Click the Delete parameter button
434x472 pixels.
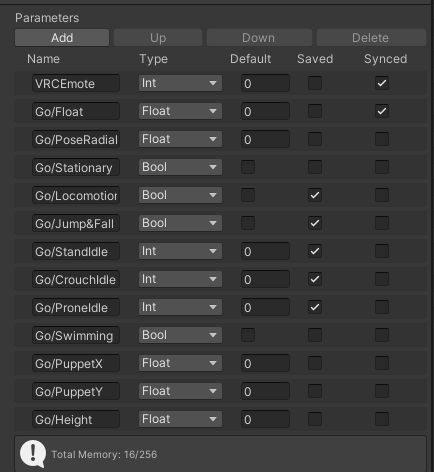(x=371, y=38)
